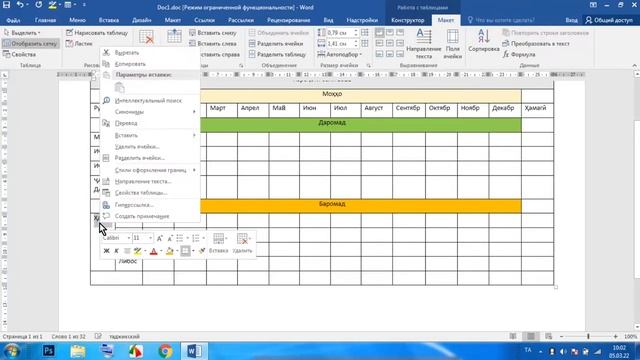Screen dimensions: 640x360
Task: Click Разделить ячейки in the ribbon
Action: 276,43
